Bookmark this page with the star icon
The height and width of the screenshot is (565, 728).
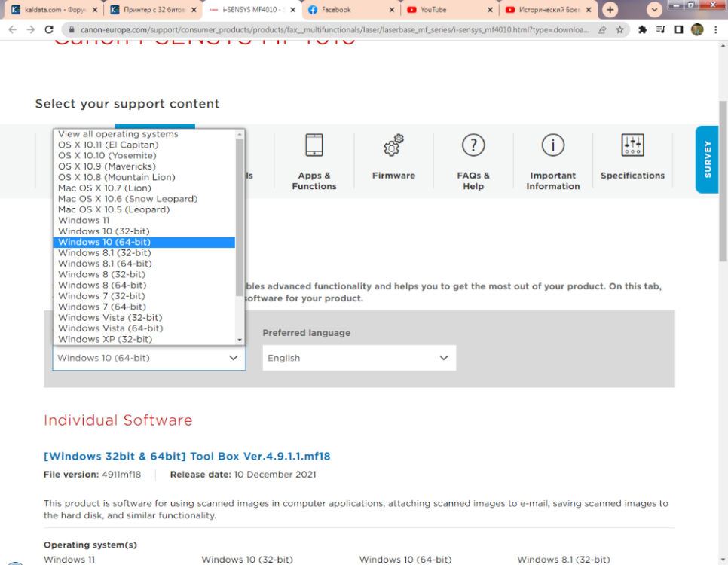click(x=619, y=29)
